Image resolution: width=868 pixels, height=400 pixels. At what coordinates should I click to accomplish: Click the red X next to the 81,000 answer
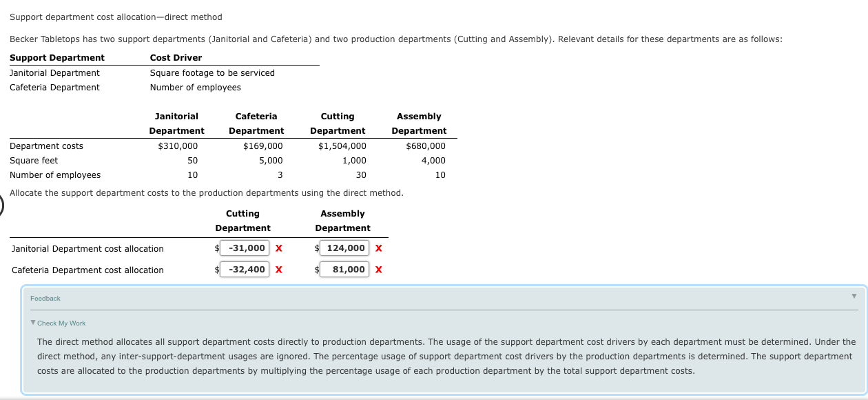coord(378,269)
